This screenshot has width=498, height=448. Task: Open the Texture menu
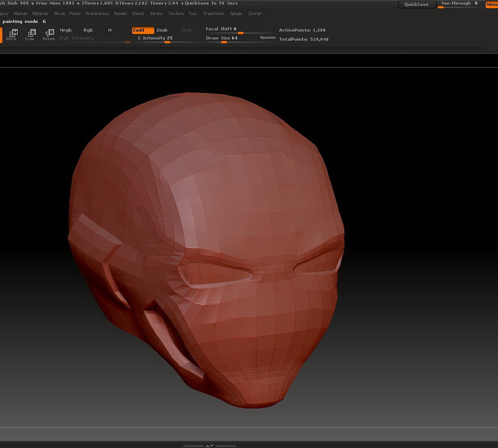click(176, 14)
